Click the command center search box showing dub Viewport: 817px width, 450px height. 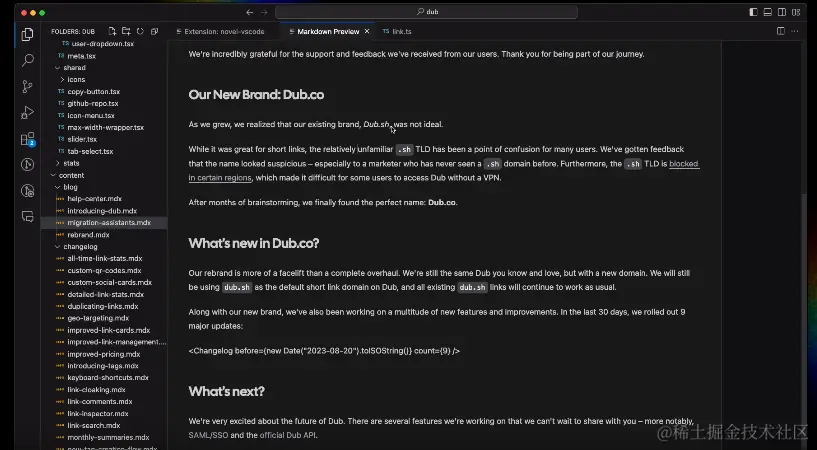point(426,12)
